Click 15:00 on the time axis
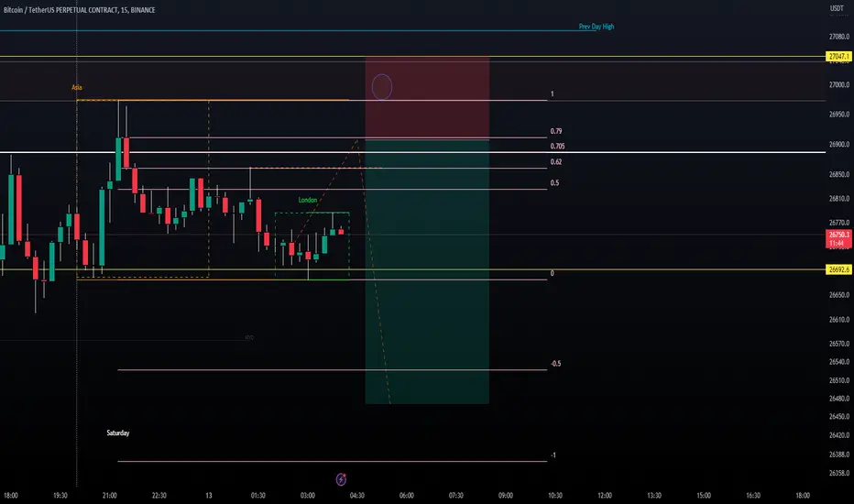 click(x=704, y=495)
